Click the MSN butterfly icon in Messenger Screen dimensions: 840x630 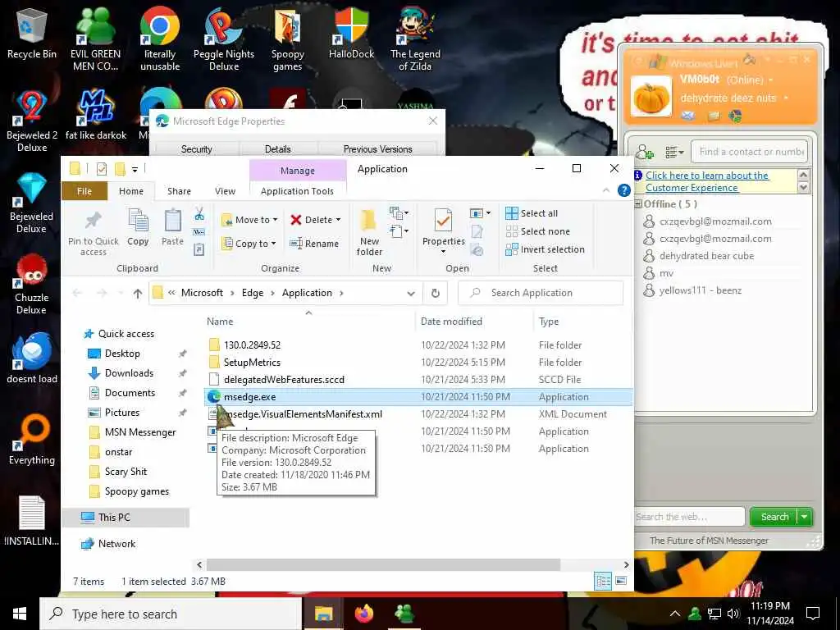point(736,116)
